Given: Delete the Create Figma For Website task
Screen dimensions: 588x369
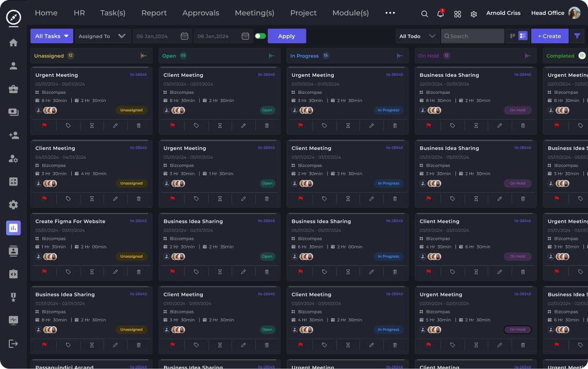Looking at the screenshot, I should (139, 272).
